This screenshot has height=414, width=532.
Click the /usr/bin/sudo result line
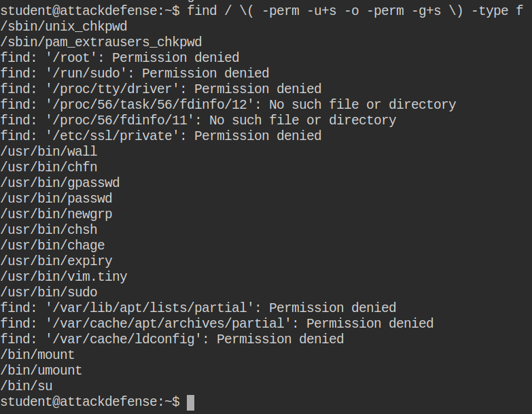click(x=49, y=292)
